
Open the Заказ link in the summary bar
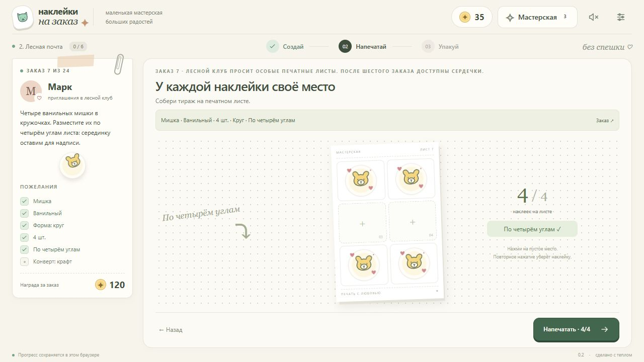click(605, 121)
